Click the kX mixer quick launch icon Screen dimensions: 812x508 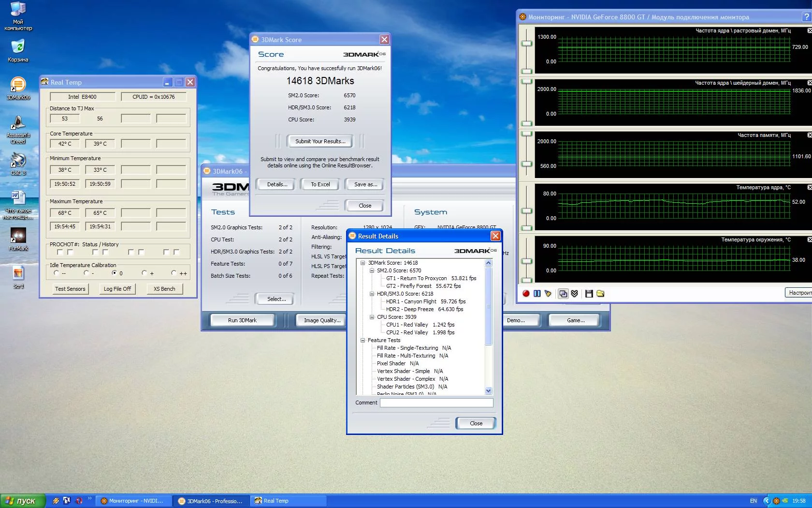click(67, 501)
